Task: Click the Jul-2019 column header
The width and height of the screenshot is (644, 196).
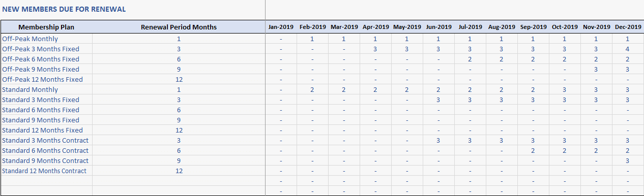Action: [470, 27]
